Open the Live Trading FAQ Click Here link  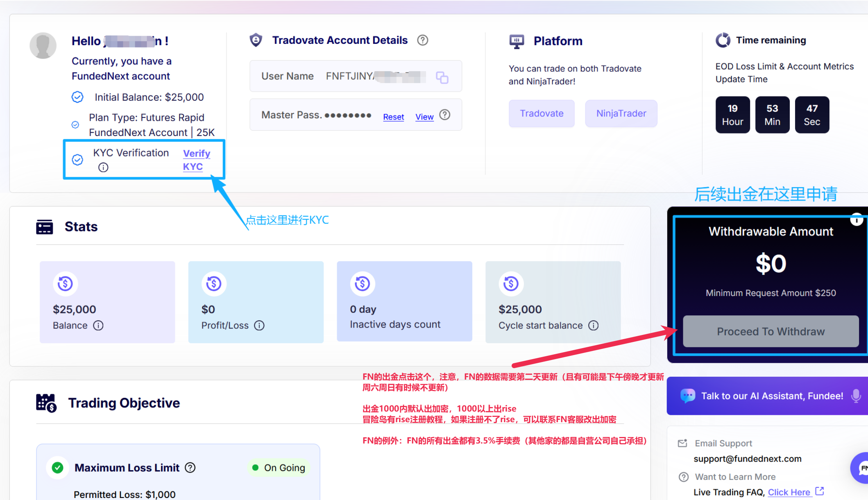(x=789, y=492)
